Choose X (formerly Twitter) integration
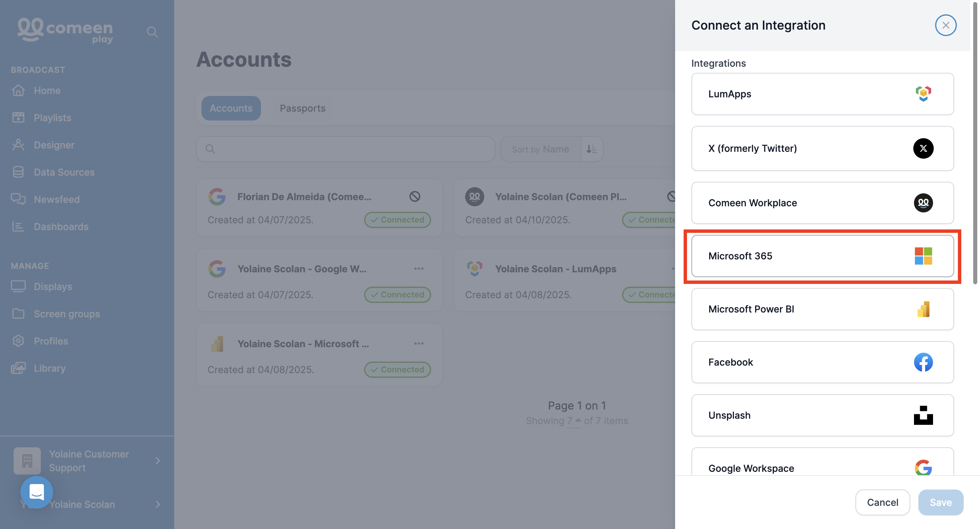 point(822,148)
